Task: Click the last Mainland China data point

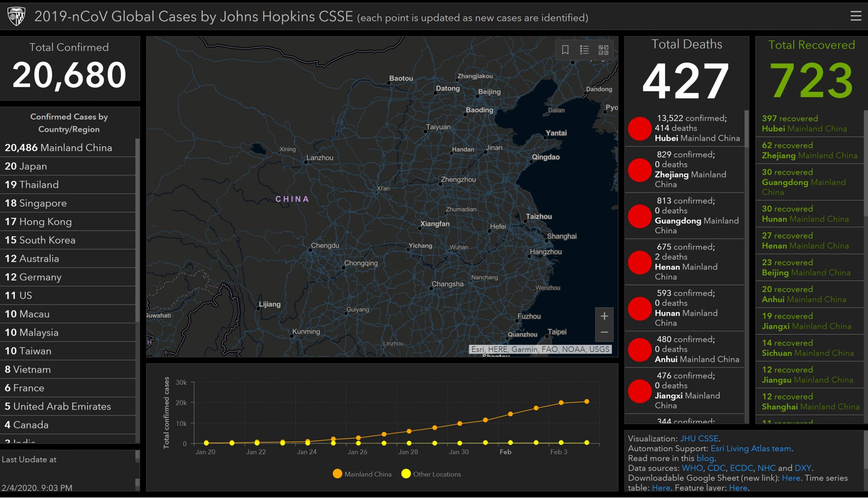Action: pyautogui.click(x=587, y=401)
